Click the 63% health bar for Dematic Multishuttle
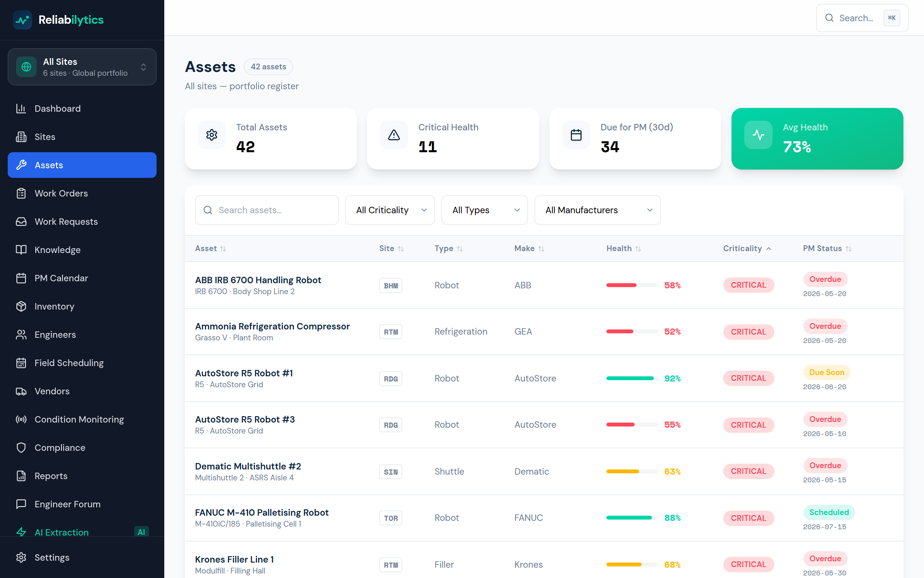The image size is (924, 578). (x=632, y=472)
